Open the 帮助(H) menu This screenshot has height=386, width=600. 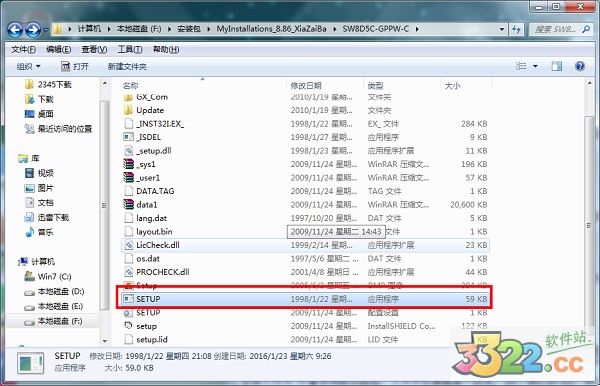click(x=166, y=49)
